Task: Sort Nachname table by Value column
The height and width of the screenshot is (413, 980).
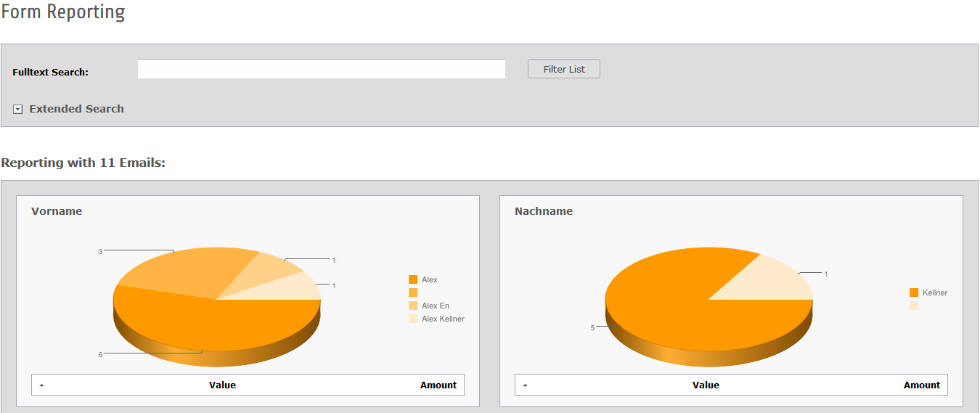Action: click(x=706, y=385)
